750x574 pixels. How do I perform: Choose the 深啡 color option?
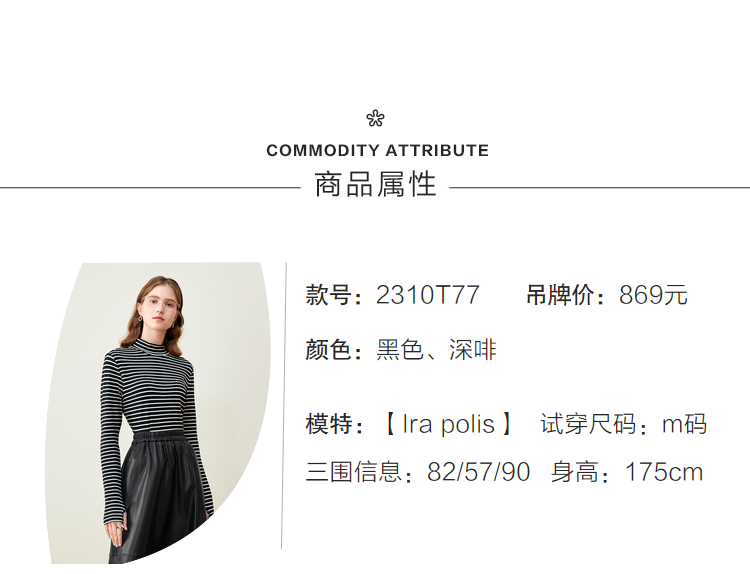click(x=473, y=350)
